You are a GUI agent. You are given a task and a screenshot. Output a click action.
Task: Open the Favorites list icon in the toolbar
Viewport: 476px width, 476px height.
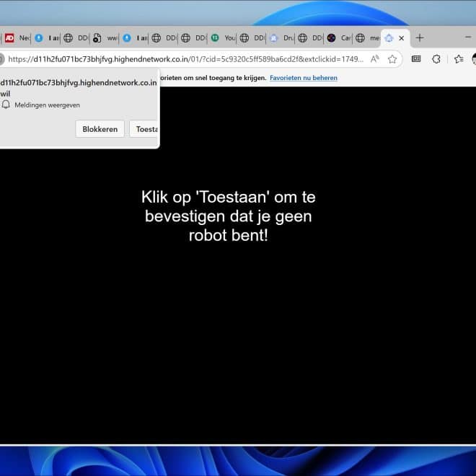459,59
